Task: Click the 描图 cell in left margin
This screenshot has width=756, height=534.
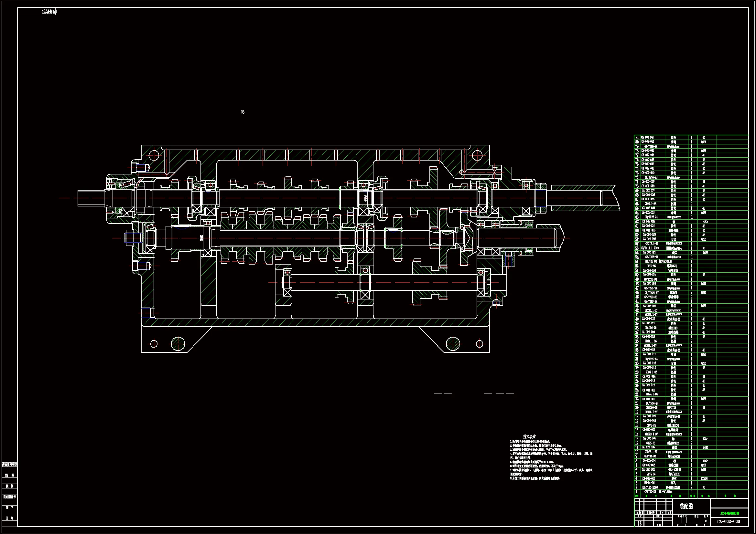Action: click(10, 476)
